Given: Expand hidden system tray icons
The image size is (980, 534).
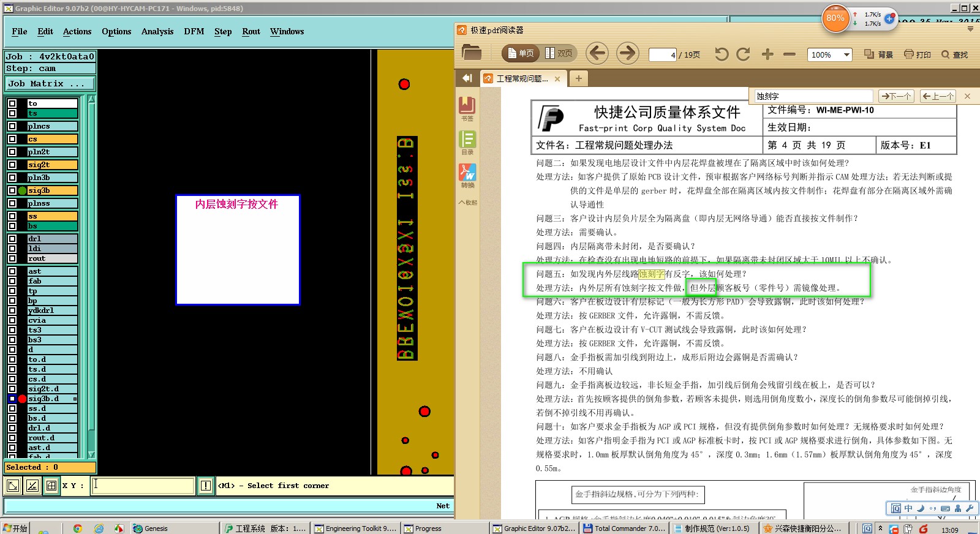Looking at the screenshot, I should [x=880, y=528].
